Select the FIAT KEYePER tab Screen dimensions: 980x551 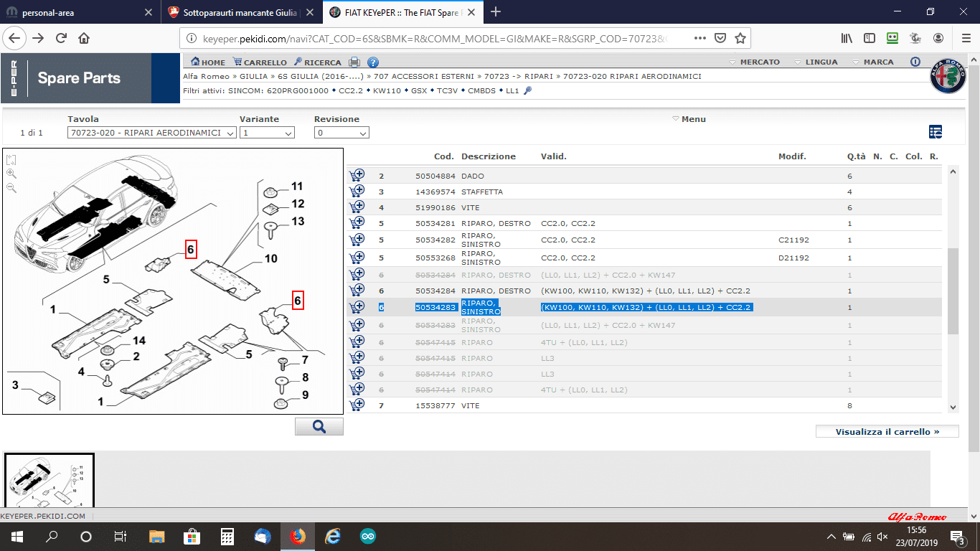403,13
